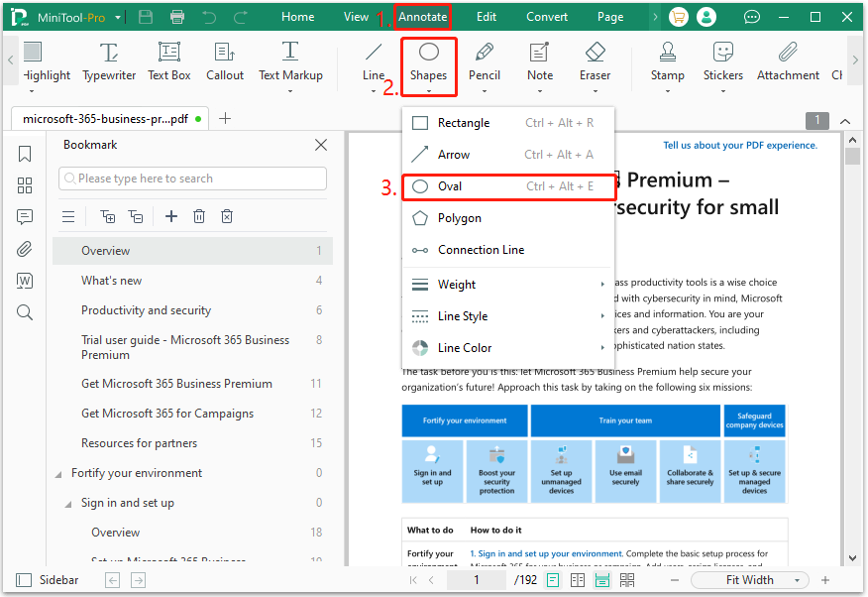
Task: Open the MiniTool-Pro application dropdown arrow
Action: click(x=117, y=18)
